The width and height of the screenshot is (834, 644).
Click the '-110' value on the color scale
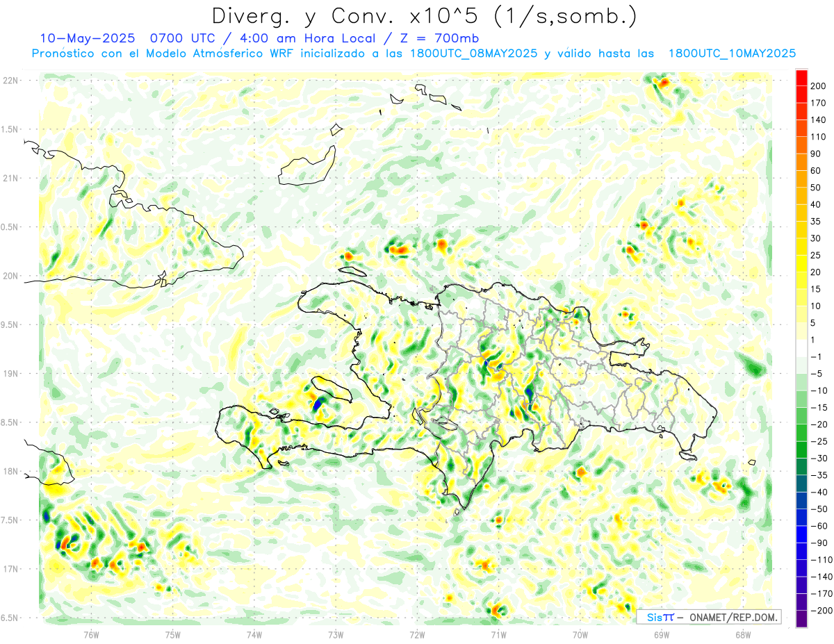click(821, 560)
